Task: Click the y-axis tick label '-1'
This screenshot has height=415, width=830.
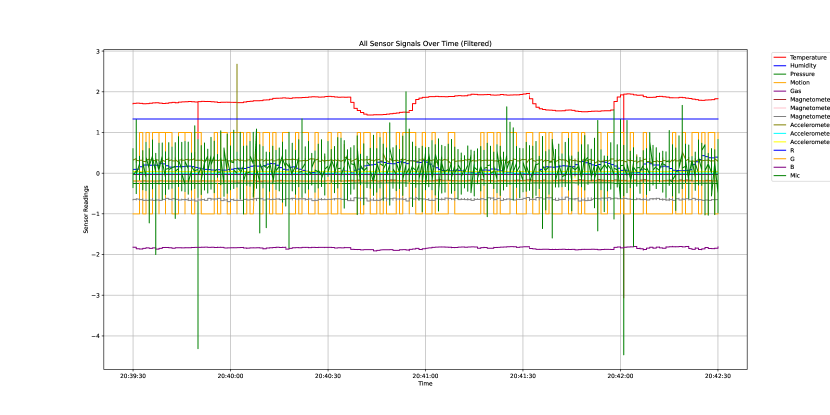Action: coord(96,214)
